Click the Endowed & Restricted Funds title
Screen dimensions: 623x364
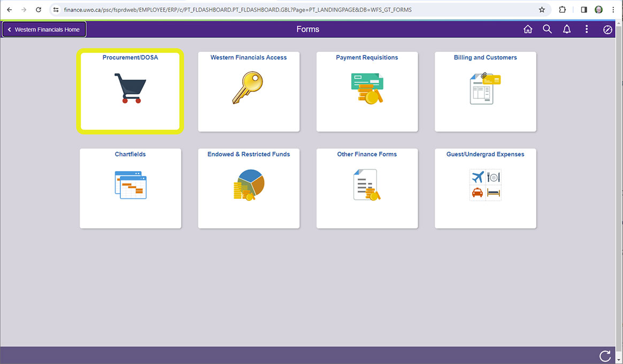(249, 154)
